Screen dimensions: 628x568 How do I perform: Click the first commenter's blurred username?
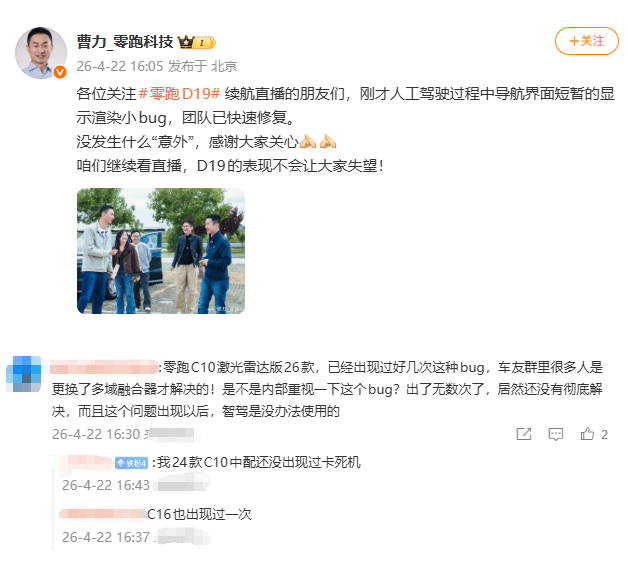click(x=104, y=367)
